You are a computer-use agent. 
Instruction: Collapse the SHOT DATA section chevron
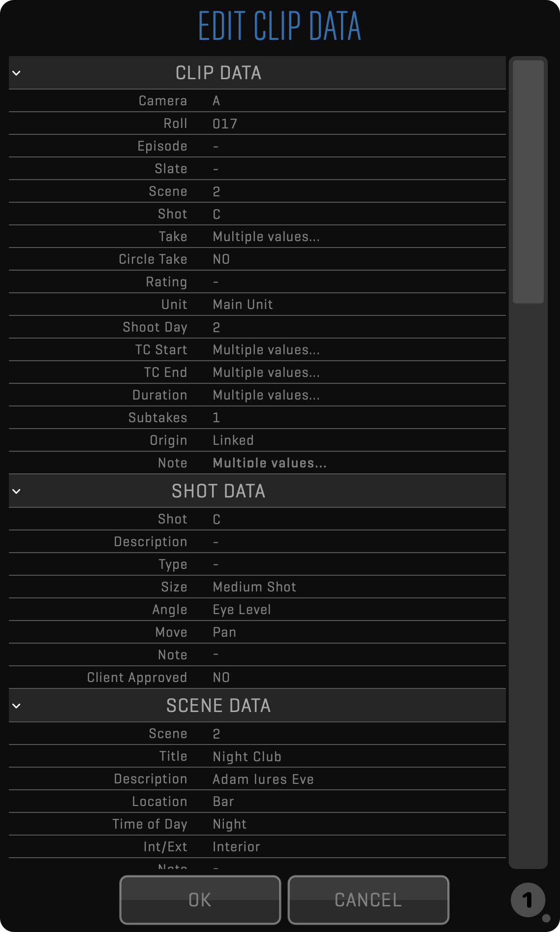16,491
